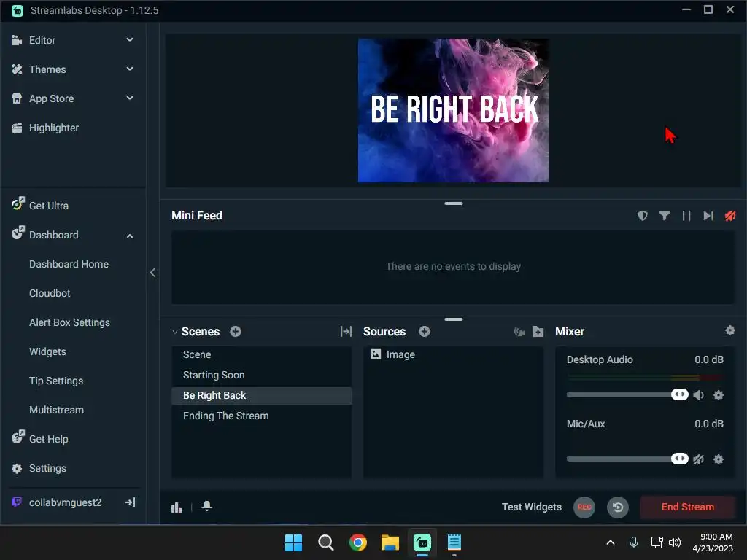747x560 pixels.
Task: Open the Notepad taskbar icon
Action: pyautogui.click(x=454, y=542)
